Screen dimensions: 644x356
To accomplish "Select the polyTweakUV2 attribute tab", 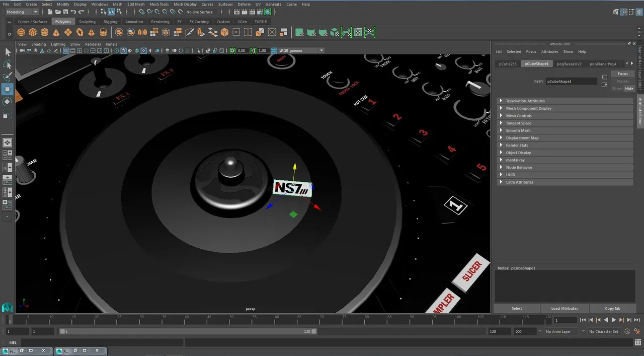I will pyautogui.click(x=569, y=64).
